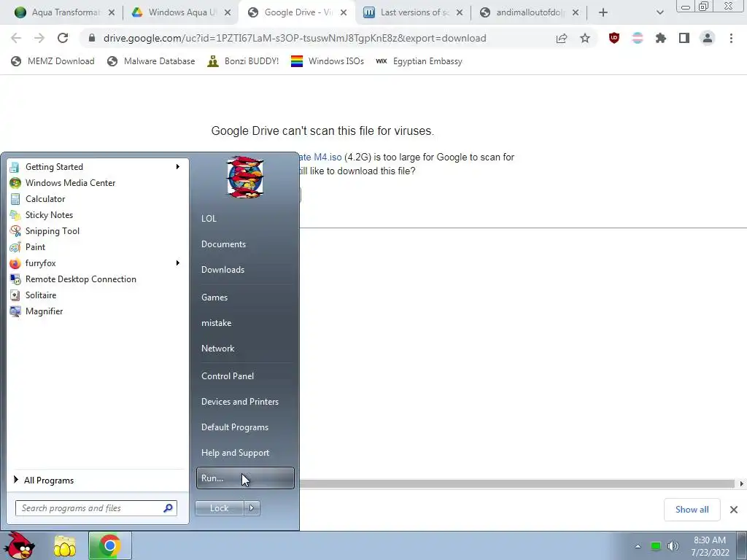Launch Solitaire
This screenshot has height=560, width=747.
[41, 295]
